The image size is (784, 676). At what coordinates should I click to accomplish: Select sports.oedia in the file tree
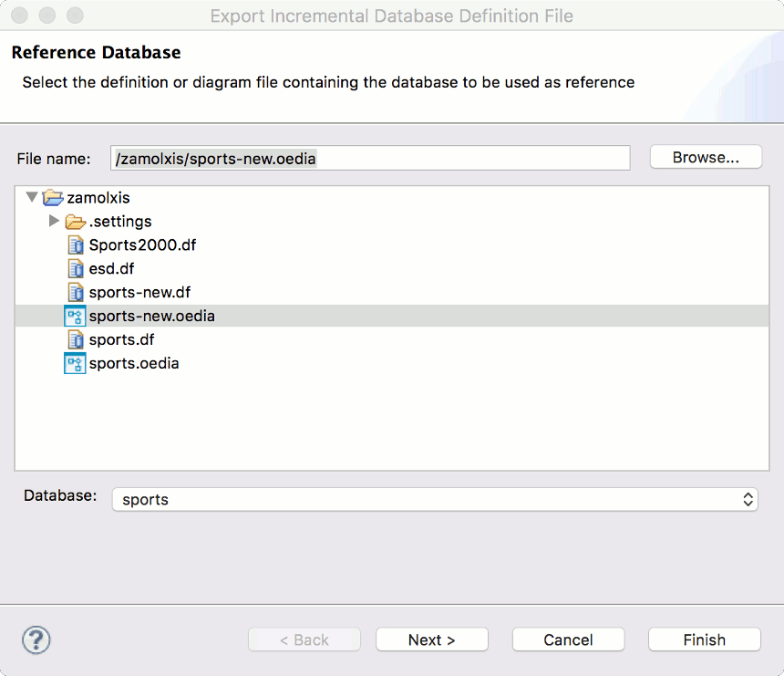134,364
